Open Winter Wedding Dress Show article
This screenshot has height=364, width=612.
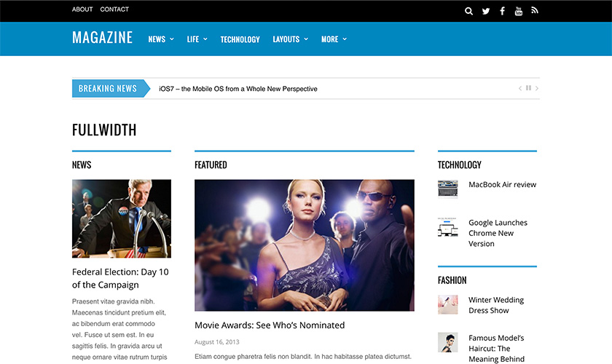(x=496, y=305)
